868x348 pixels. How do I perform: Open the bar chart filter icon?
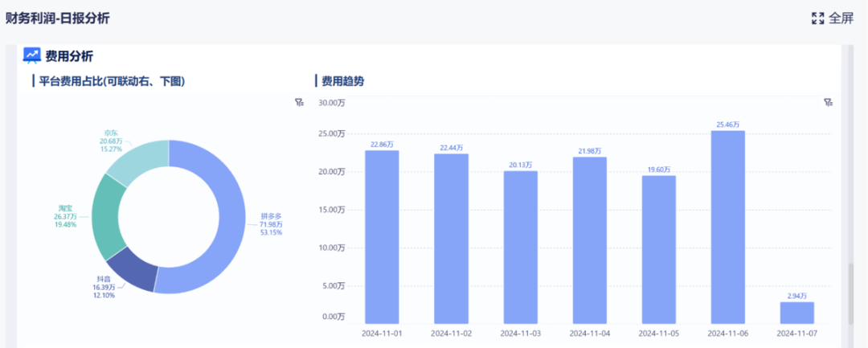tap(828, 102)
